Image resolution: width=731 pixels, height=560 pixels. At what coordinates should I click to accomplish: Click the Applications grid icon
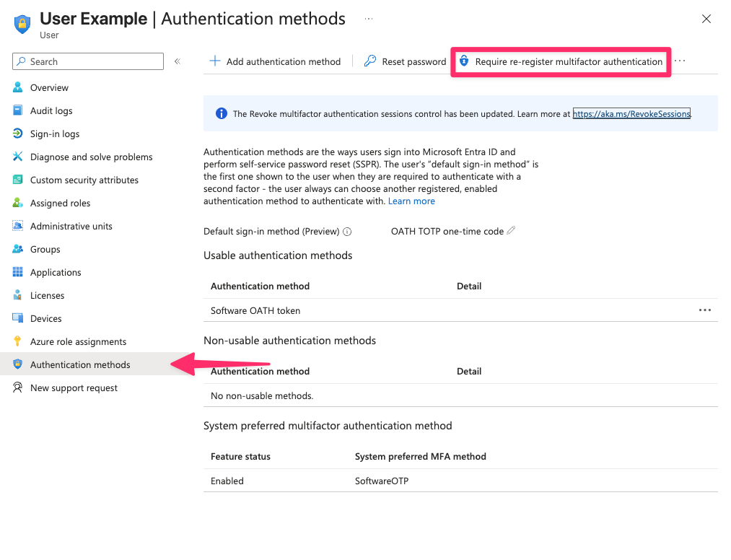[x=18, y=272]
